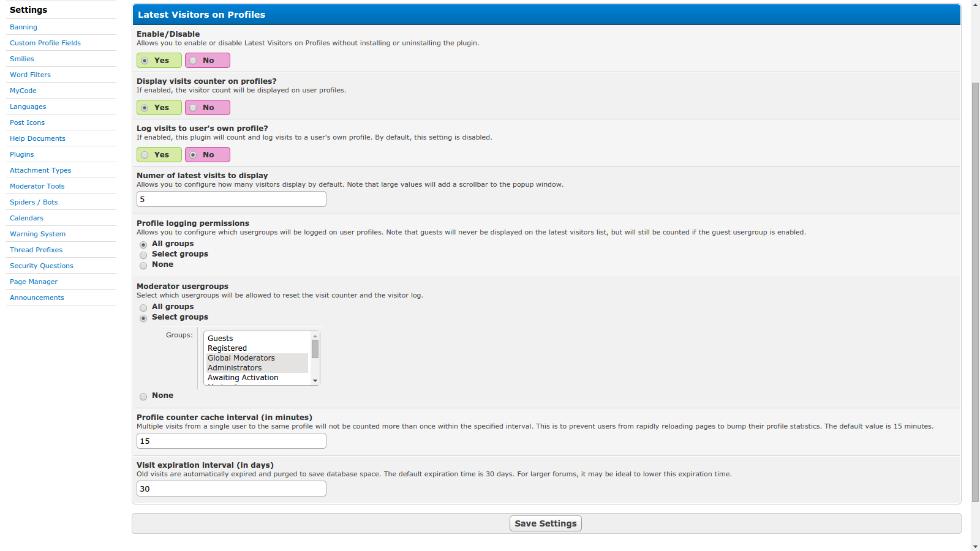980x551 pixels.
Task: Click the Visit expiration interval input box
Action: coord(232,489)
